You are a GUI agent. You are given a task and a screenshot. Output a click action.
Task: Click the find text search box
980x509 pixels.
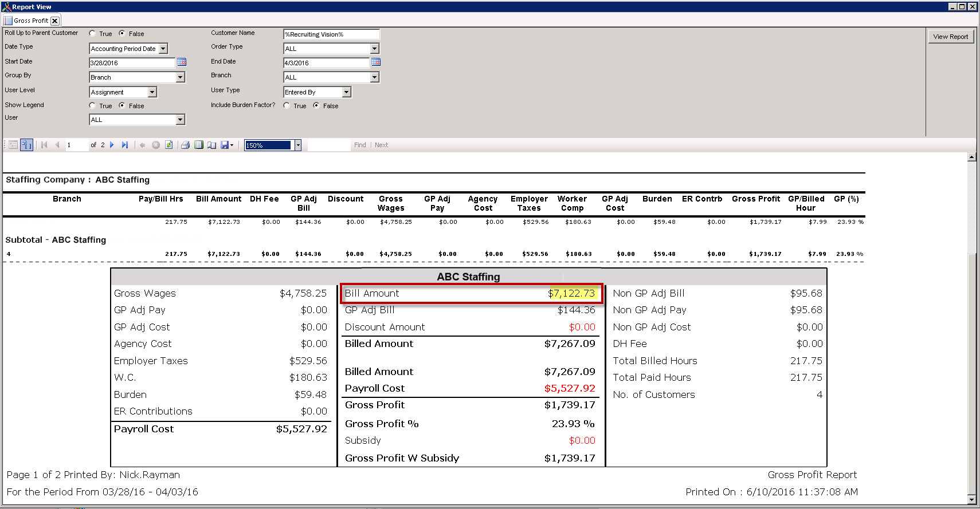pyautogui.click(x=329, y=145)
